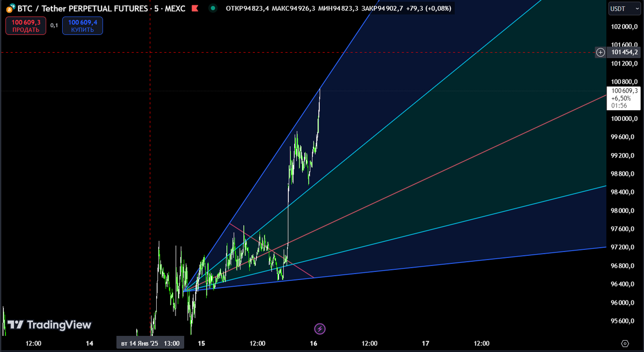Click the 100 000,0 price axis label
Viewport: 644px width, 352px height.
click(624, 118)
